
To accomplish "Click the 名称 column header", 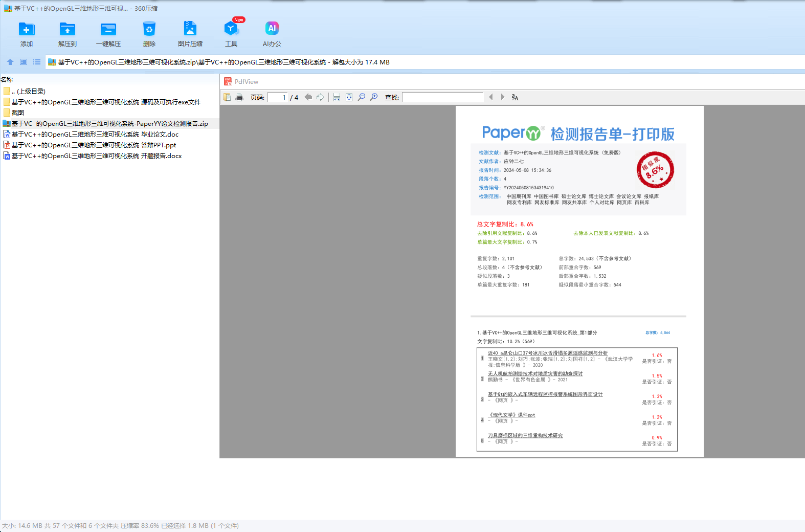I will [7, 79].
